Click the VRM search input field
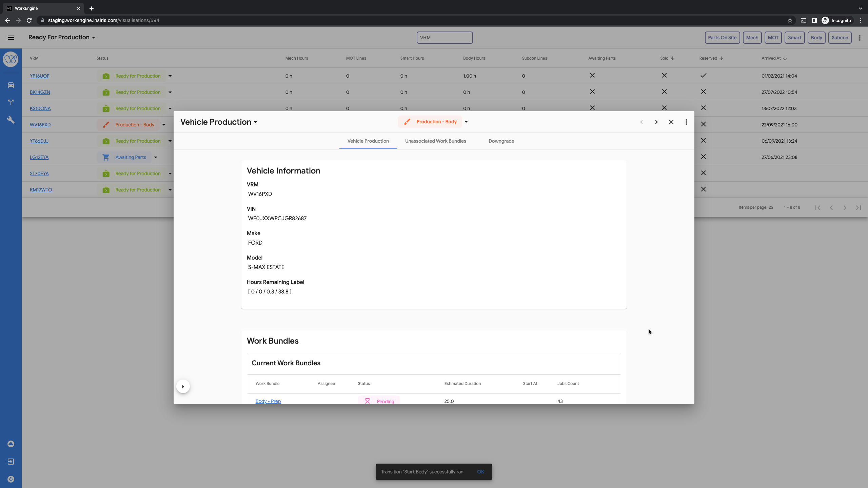 pyautogui.click(x=444, y=38)
